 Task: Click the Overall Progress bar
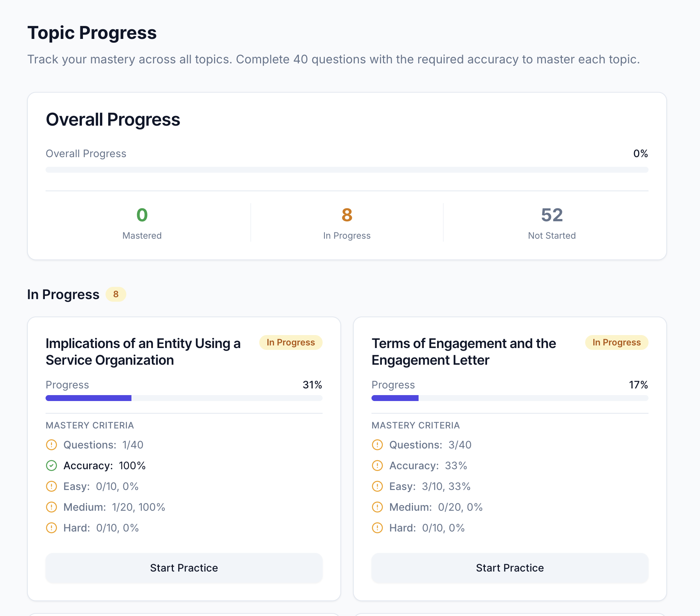(x=347, y=170)
